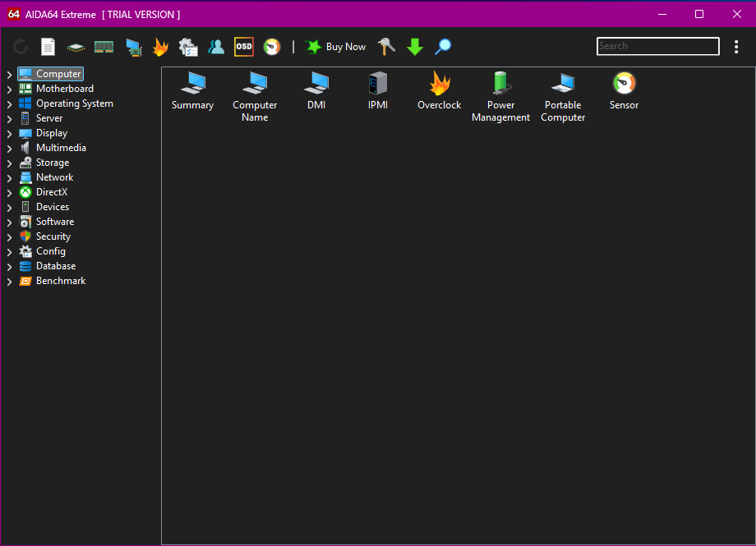
Task: Expand the Benchmark tree node
Action: tap(9, 282)
